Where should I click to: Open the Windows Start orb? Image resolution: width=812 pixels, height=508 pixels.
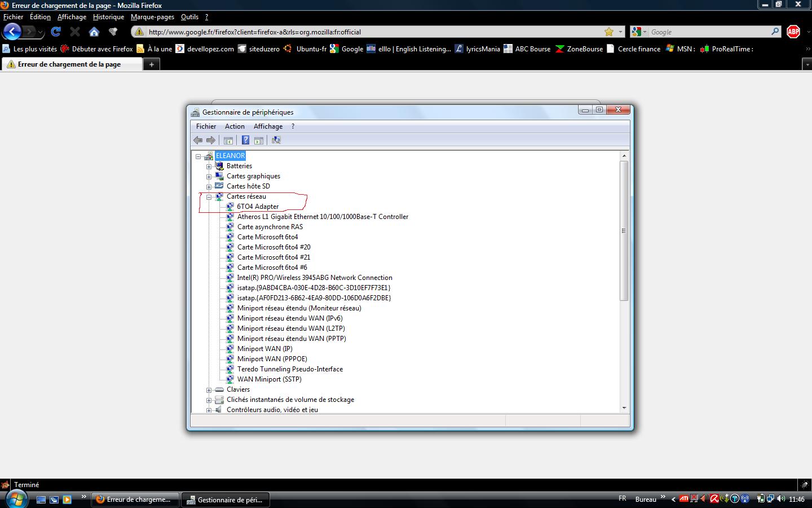point(16,499)
